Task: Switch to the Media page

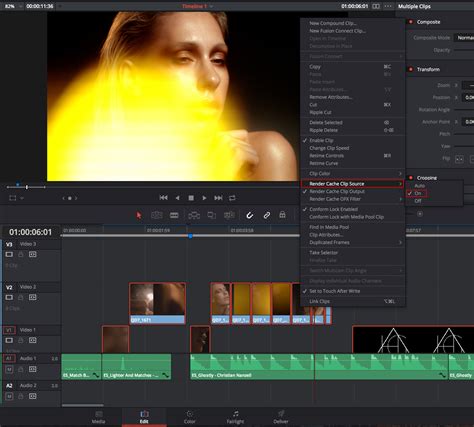Action: 99,417
